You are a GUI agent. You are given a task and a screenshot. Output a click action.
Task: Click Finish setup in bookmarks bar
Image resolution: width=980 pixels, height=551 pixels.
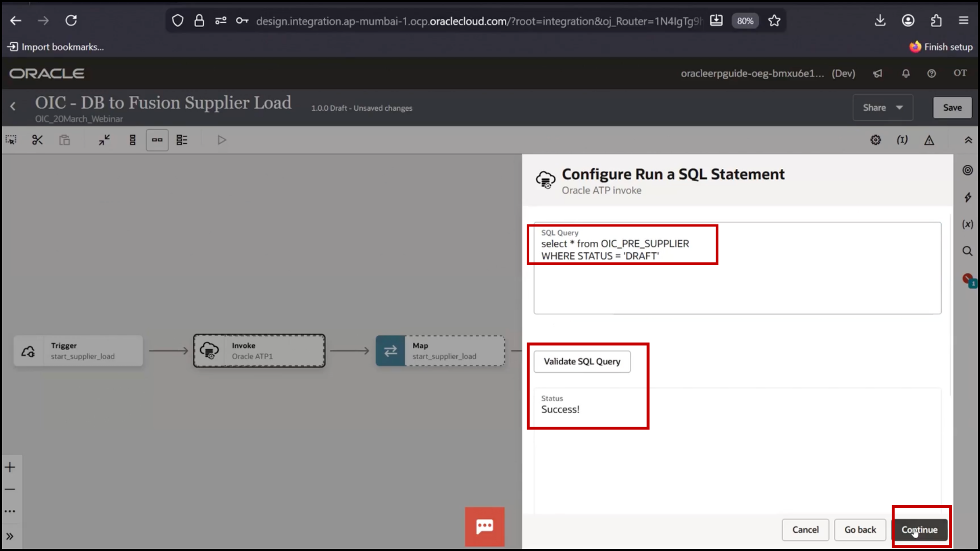point(941,47)
